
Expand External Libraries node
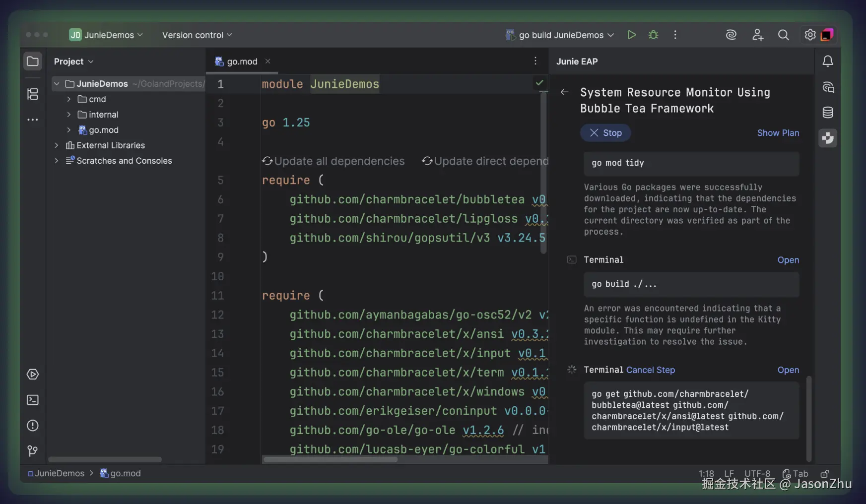click(57, 145)
